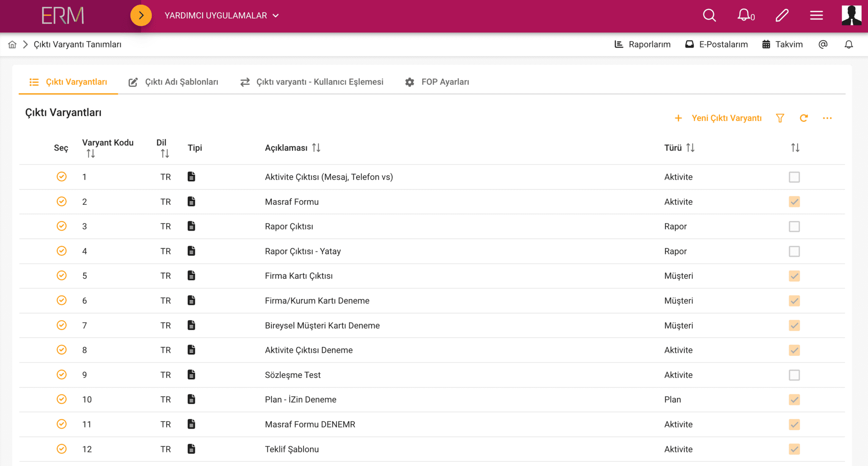Viewport: 868px width, 466px height.
Task: Open the notifications bell in header
Action: 745,16
